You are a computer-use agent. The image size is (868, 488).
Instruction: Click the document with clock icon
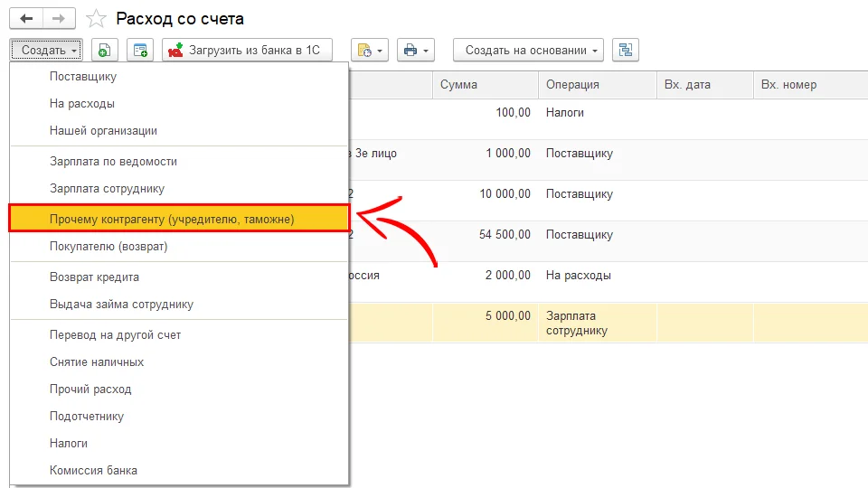tap(363, 51)
